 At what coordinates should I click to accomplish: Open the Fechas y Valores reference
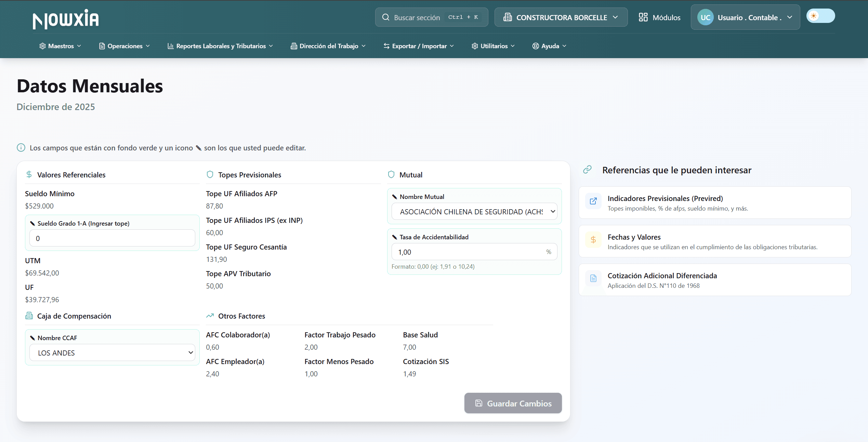(x=715, y=241)
